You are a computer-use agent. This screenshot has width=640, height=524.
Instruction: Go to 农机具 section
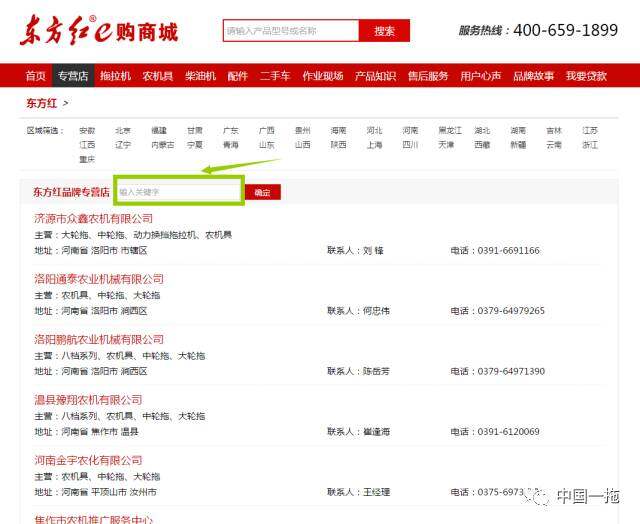[158, 76]
